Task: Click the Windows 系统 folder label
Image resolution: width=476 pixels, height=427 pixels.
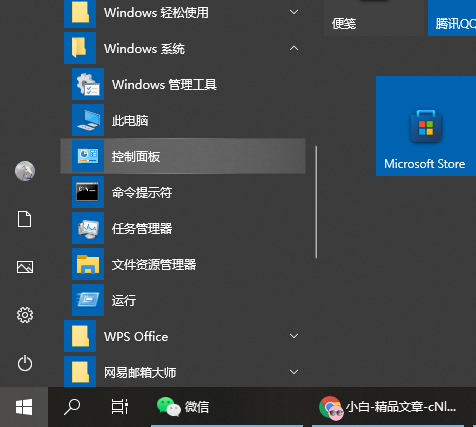Action: pyautogui.click(x=144, y=49)
